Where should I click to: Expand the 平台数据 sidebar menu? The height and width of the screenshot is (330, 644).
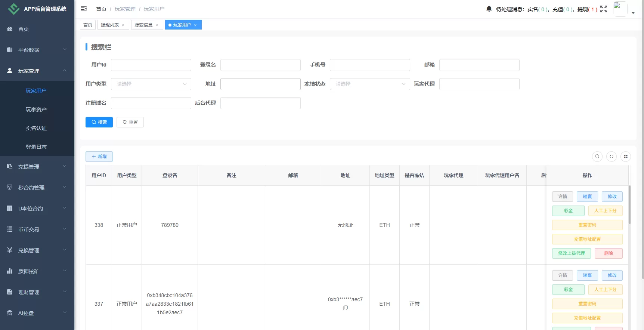pos(37,50)
